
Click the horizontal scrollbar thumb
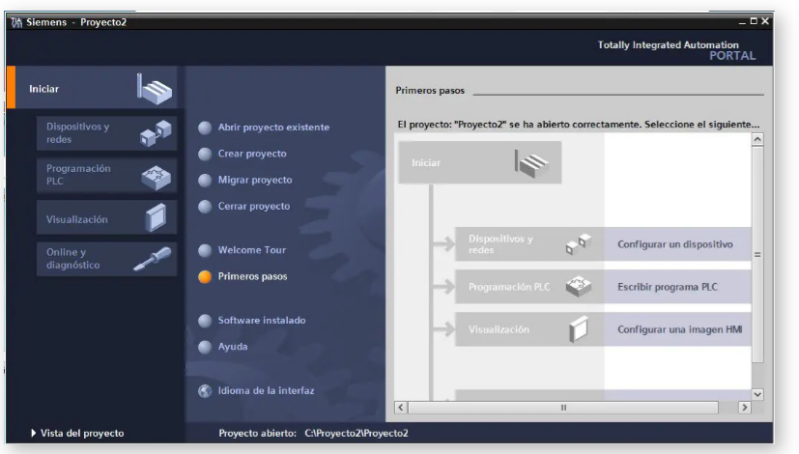563,407
